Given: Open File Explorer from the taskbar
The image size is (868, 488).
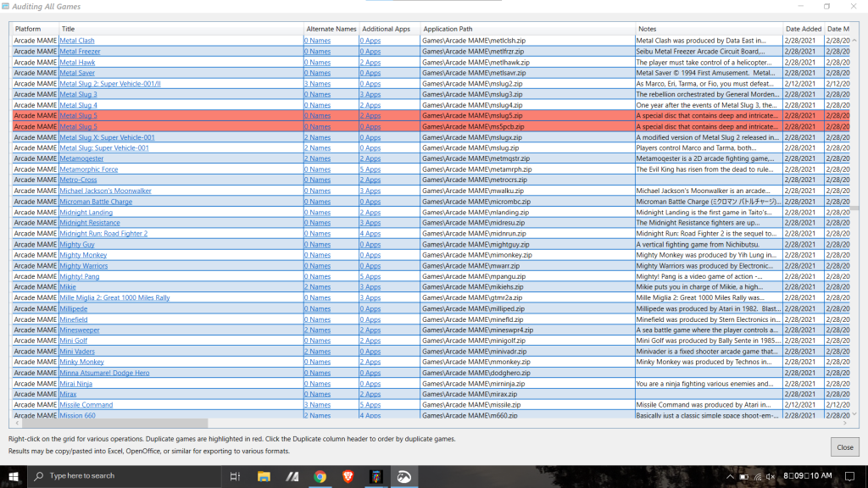Looking at the screenshot, I should coord(264,476).
